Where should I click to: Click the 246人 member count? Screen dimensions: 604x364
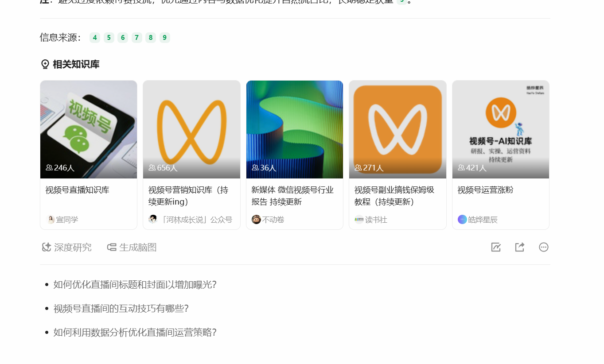click(60, 168)
